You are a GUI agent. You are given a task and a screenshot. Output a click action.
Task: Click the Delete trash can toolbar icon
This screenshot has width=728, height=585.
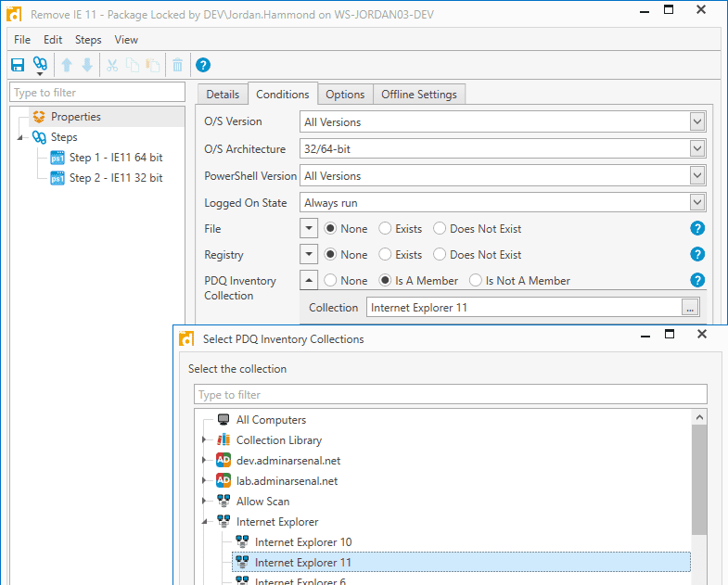tap(177, 65)
